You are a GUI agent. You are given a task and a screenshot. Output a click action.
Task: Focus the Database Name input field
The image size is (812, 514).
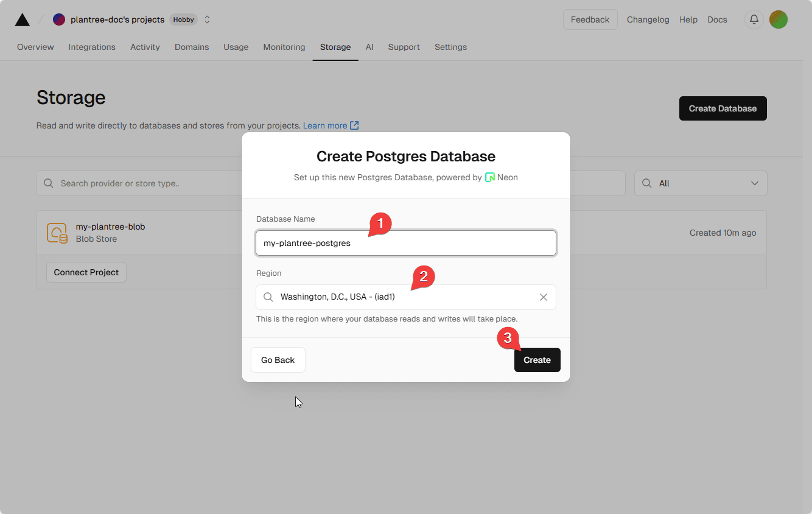[x=406, y=243]
